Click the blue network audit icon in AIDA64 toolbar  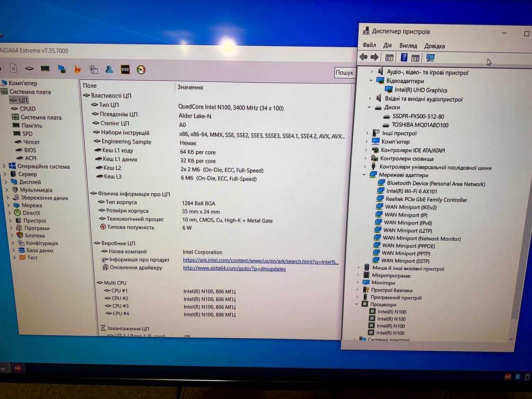(62, 69)
